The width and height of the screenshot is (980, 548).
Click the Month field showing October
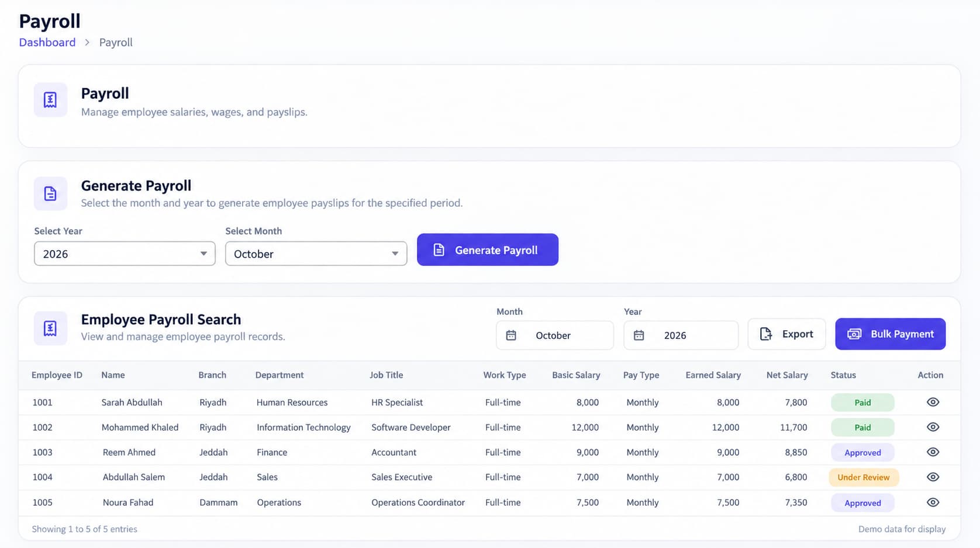click(x=555, y=335)
